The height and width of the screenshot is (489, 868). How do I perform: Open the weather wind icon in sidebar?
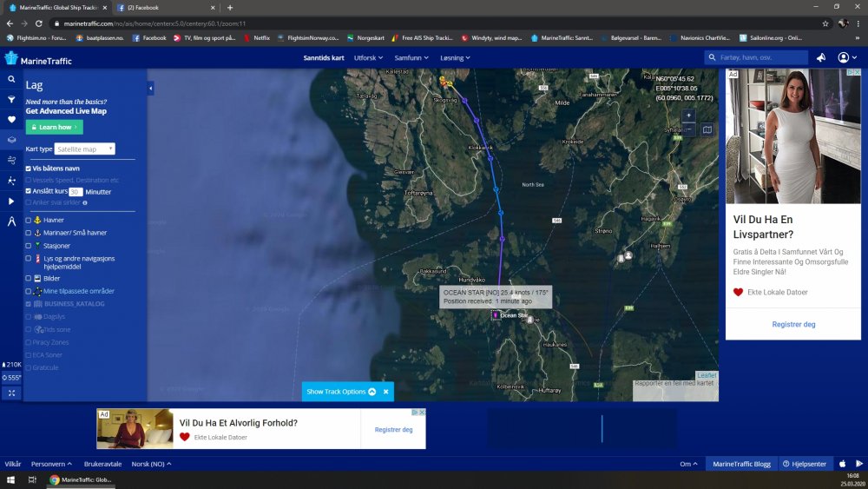pos(11,160)
